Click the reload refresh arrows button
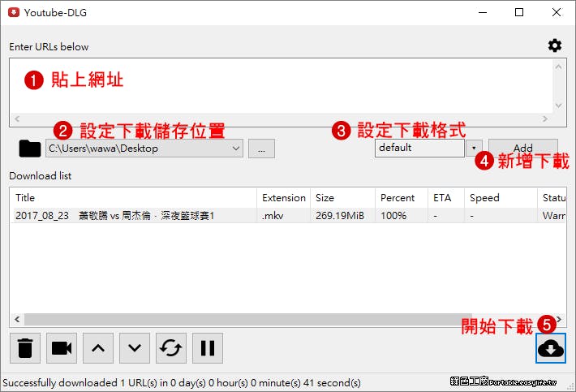 (171, 348)
